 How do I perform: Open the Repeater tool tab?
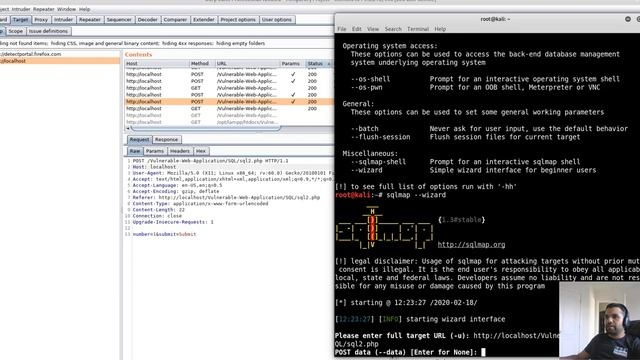pyautogui.click(x=89, y=20)
